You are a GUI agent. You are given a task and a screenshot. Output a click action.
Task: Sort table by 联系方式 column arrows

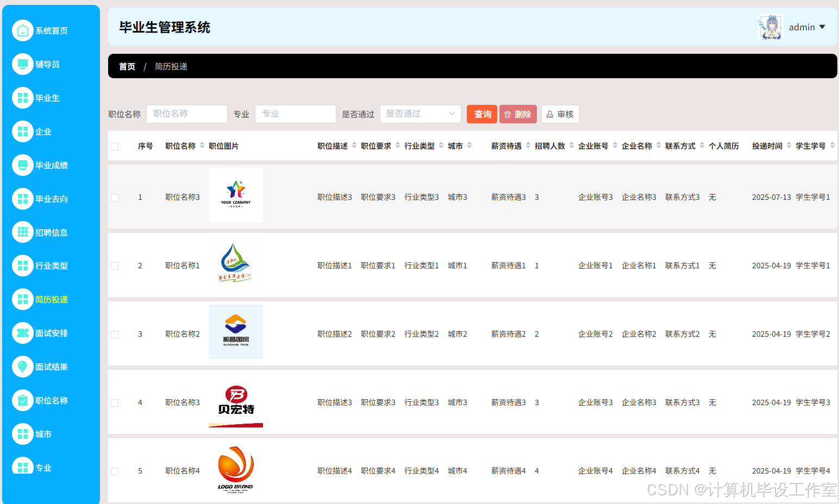click(x=702, y=146)
